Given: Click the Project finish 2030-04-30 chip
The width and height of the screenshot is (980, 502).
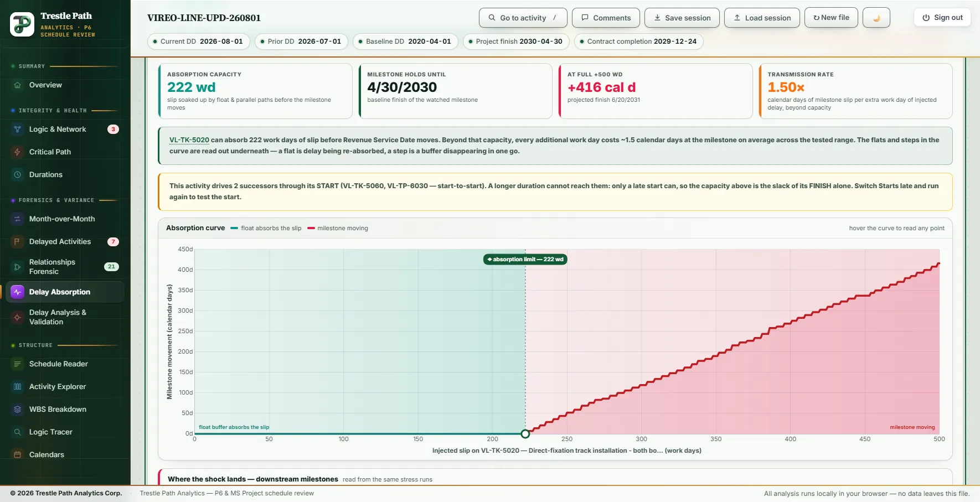Looking at the screenshot, I should click(516, 42).
